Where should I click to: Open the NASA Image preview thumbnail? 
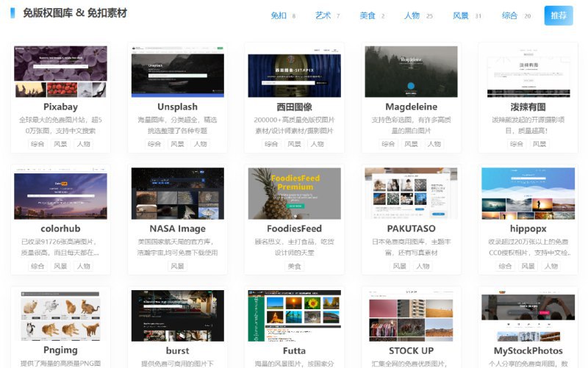pos(177,193)
